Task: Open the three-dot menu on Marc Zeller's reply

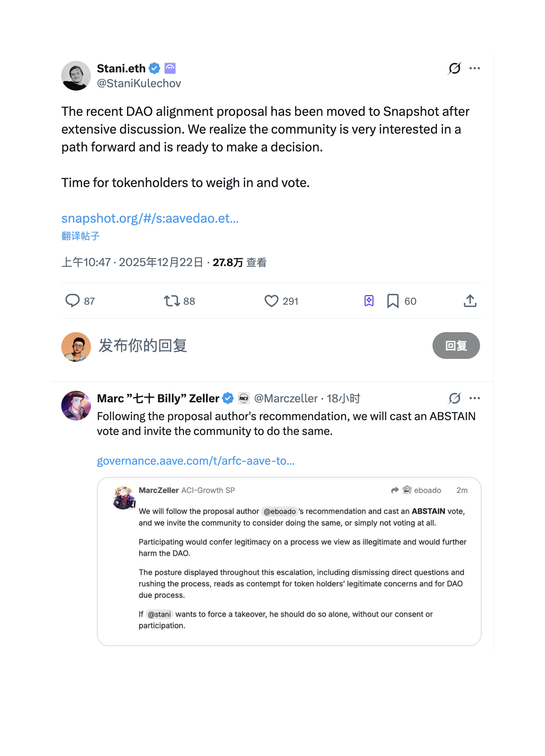Action: (x=475, y=398)
